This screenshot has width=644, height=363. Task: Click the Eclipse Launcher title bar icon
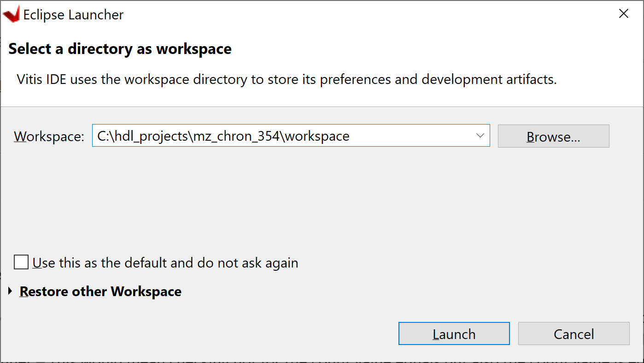(10, 14)
